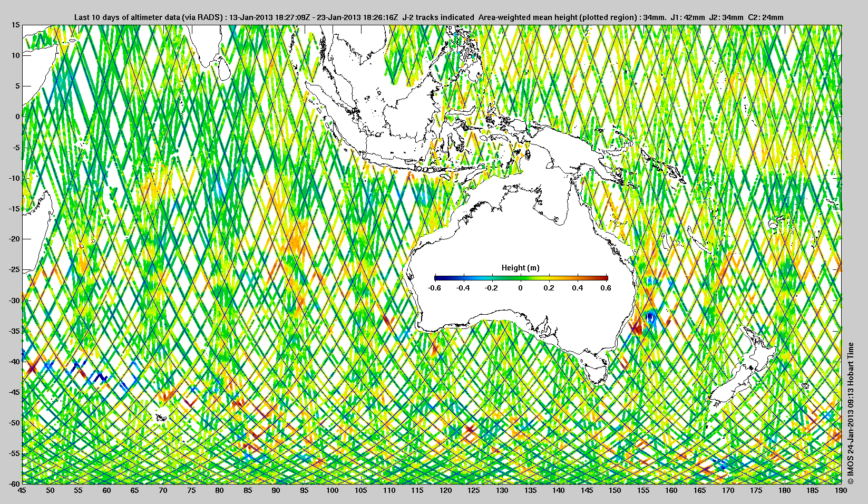Click latitude axis label -60
Image resolution: width=868 pixels, height=504 pixels.
click(x=14, y=483)
